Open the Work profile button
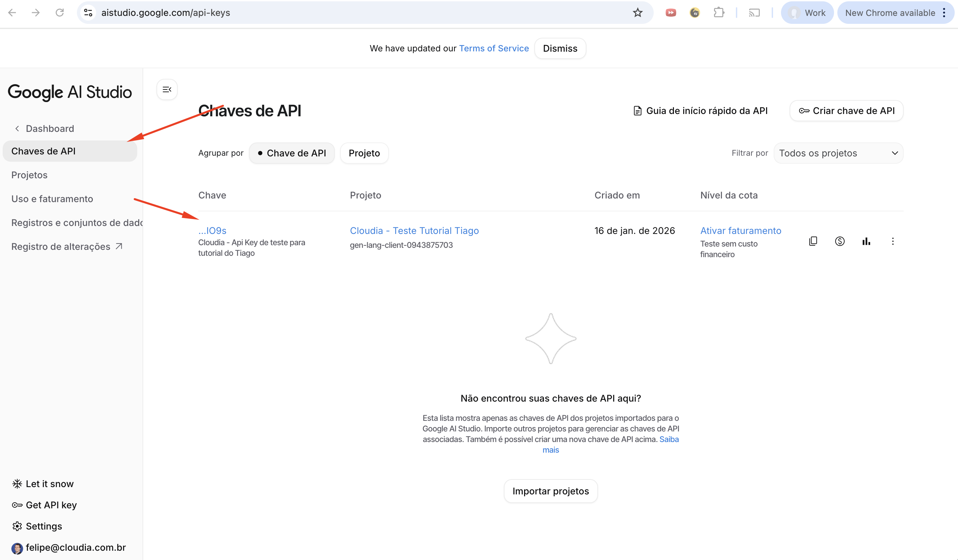Screen dimensions: 958x560 (x=807, y=13)
